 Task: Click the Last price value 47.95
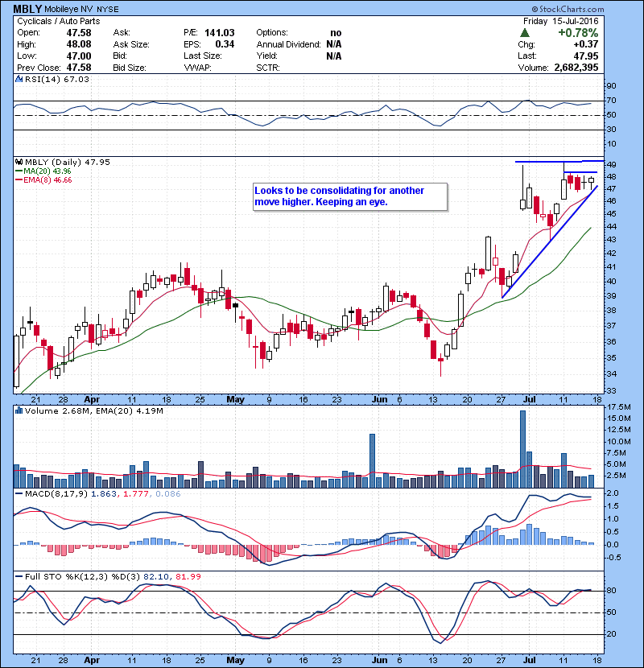(586, 56)
